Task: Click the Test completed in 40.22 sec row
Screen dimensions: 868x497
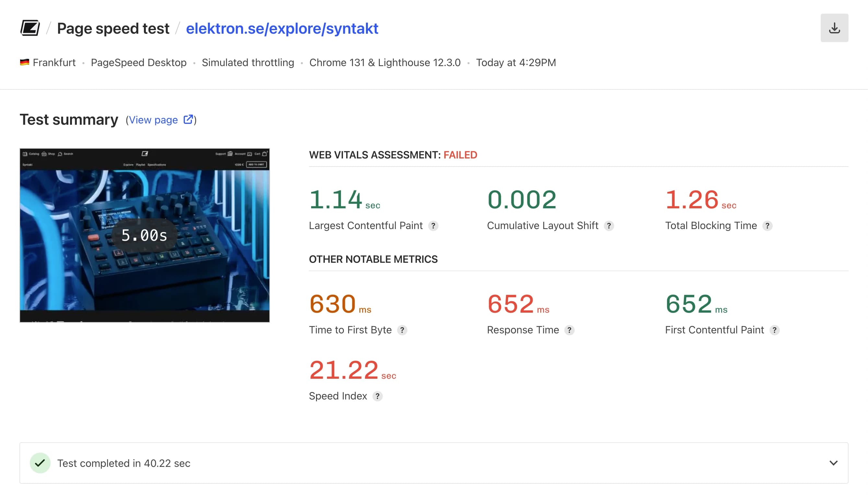Action: 124,463
